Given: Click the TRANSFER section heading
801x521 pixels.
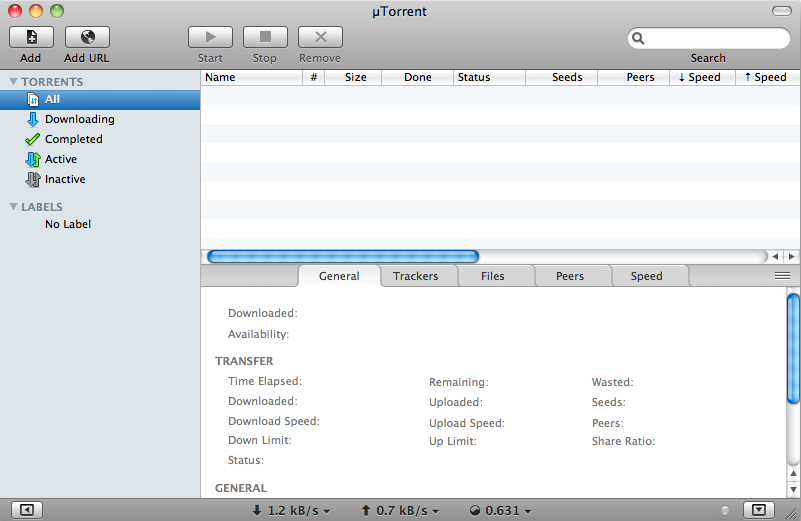Looking at the screenshot, I should [x=244, y=361].
